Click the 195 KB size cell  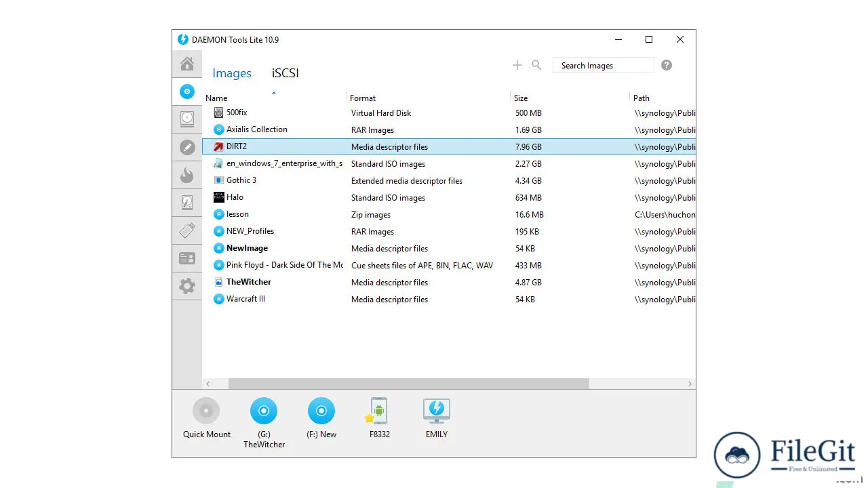click(527, 232)
